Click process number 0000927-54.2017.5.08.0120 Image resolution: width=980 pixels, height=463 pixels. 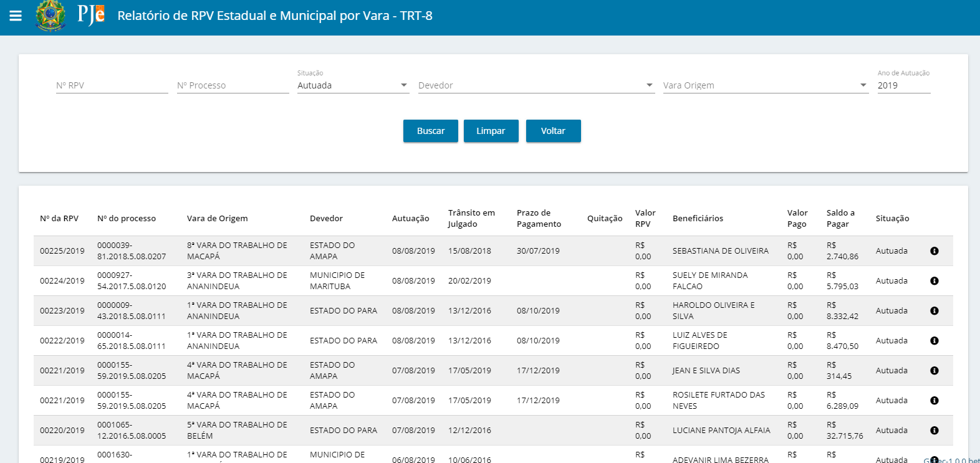point(132,281)
